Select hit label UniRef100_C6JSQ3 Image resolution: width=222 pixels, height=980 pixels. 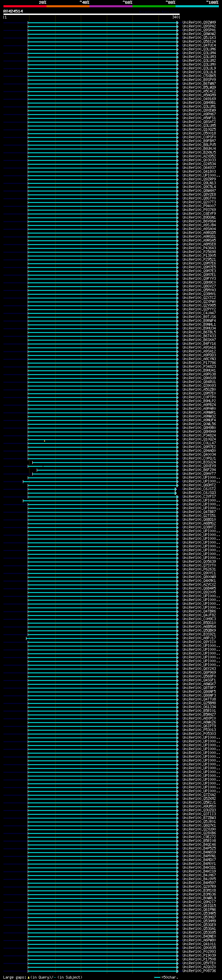pos(199,493)
